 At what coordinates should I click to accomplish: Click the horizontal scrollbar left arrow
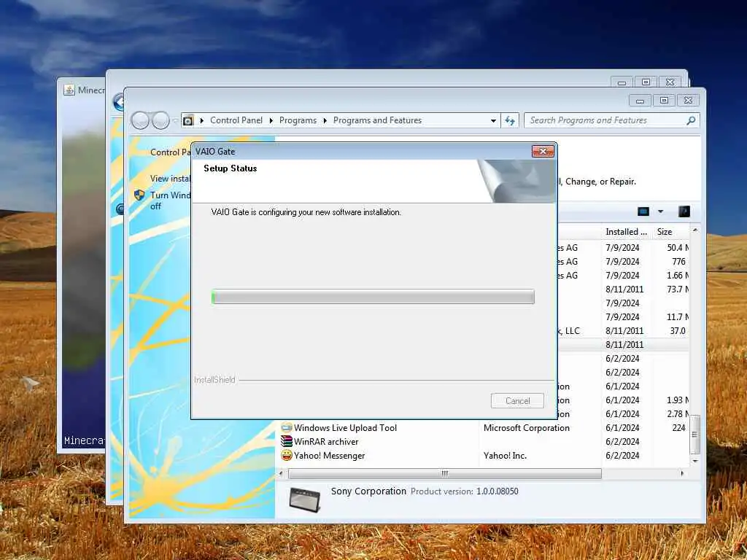(x=281, y=473)
